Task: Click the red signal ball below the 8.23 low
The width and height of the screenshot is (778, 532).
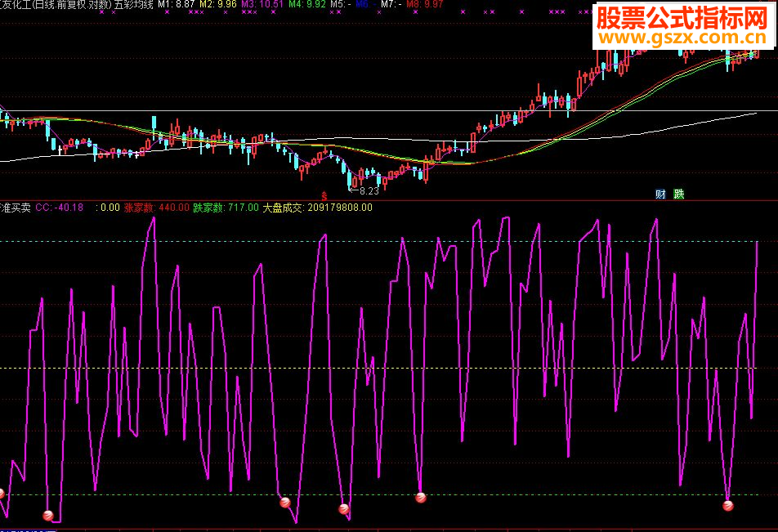Action: tap(344, 508)
